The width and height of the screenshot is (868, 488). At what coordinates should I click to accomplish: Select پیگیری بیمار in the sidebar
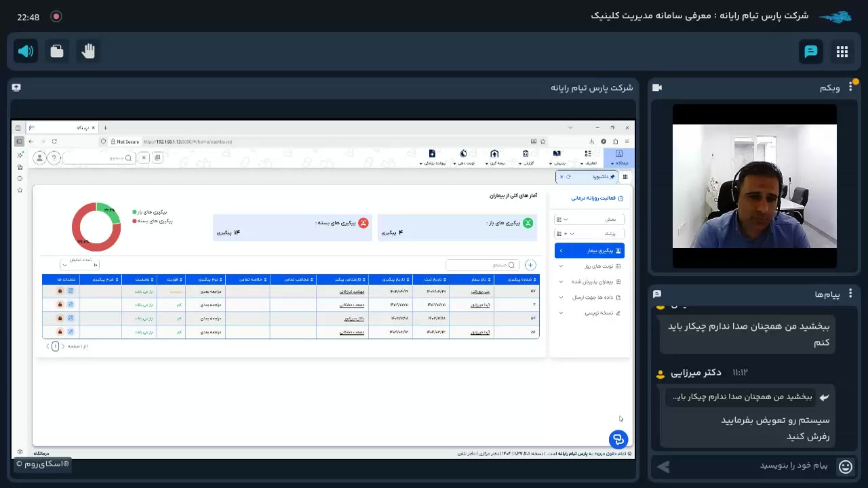point(589,251)
